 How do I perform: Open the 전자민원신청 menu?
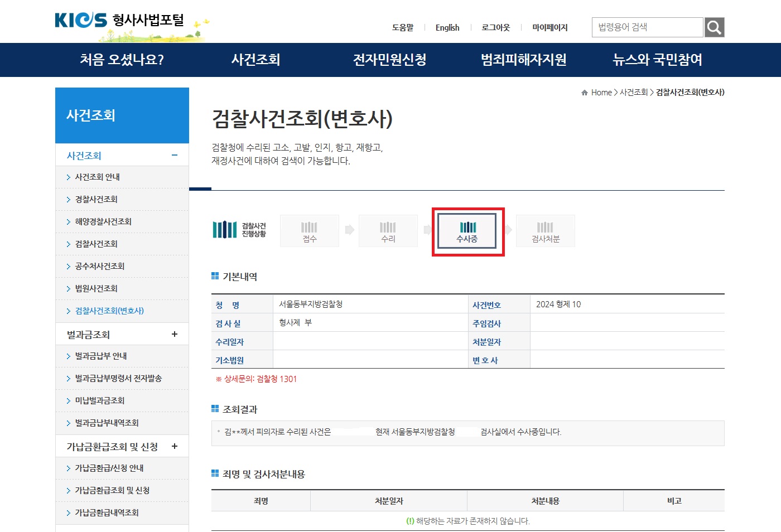(x=389, y=60)
